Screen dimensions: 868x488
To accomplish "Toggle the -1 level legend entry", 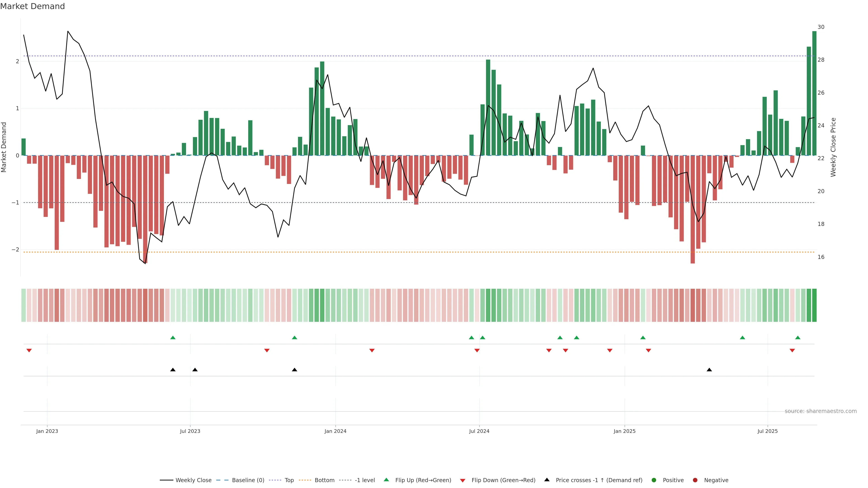I will tap(365, 480).
